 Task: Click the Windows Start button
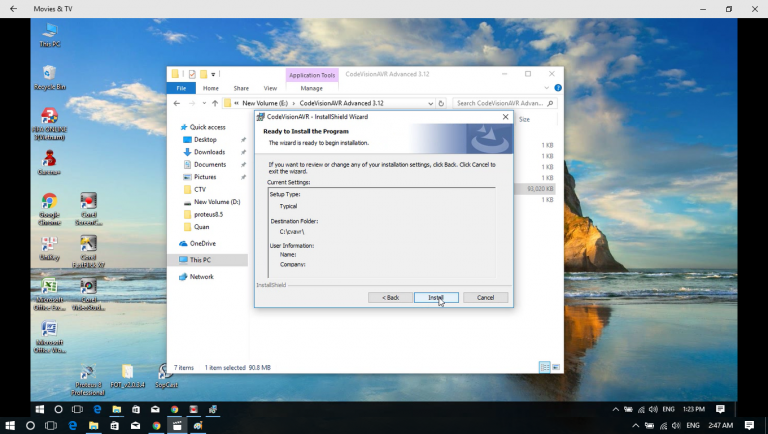(x=40, y=409)
